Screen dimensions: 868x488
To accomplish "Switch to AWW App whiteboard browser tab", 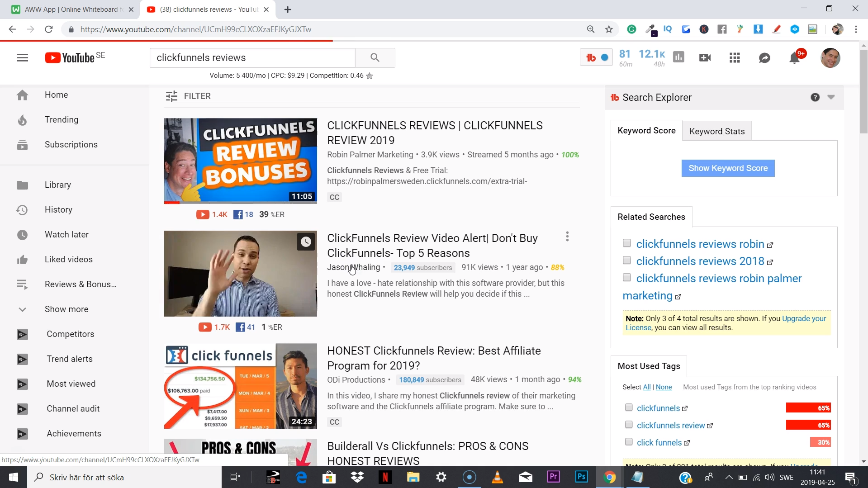I will (x=72, y=9).
